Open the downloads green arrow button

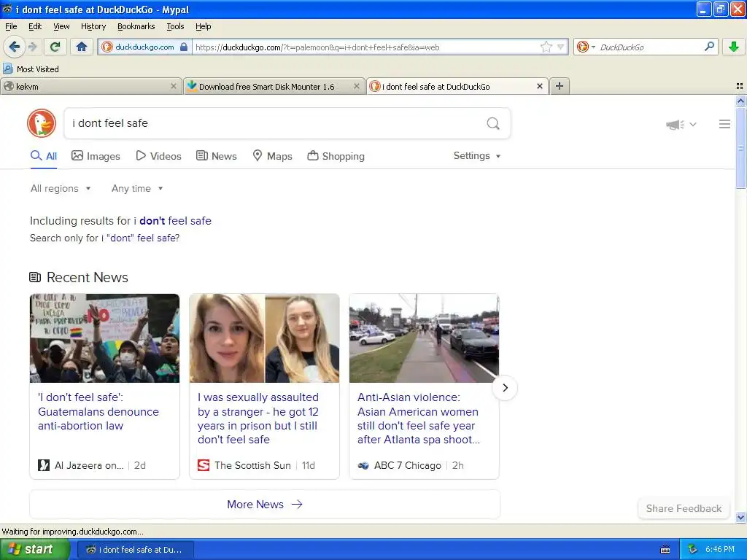(734, 47)
